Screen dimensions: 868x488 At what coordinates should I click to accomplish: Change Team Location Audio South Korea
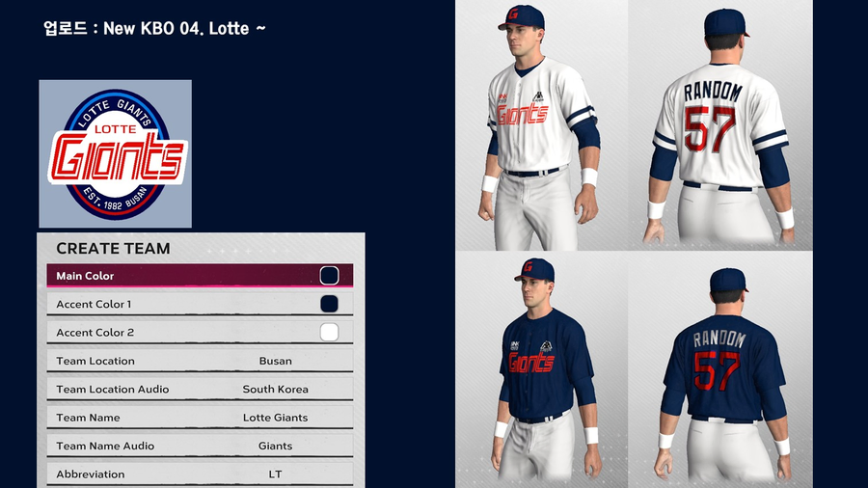pos(275,389)
